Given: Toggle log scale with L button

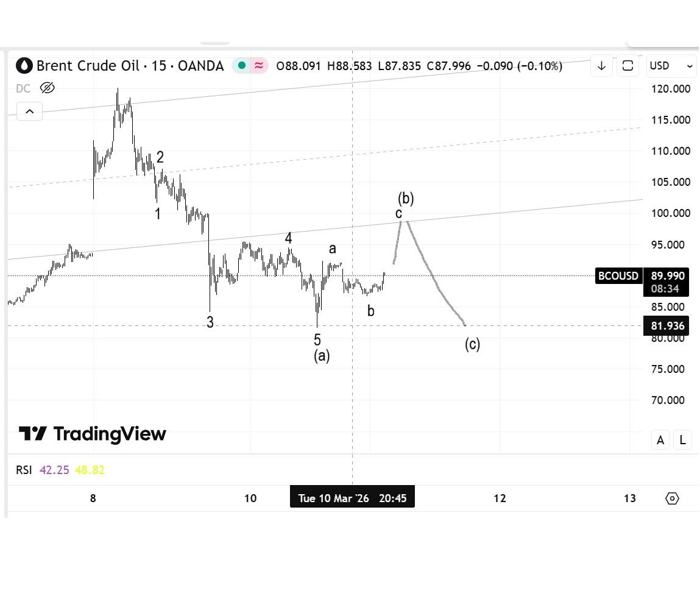Looking at the screenshot, I should [x=683, y=439].
